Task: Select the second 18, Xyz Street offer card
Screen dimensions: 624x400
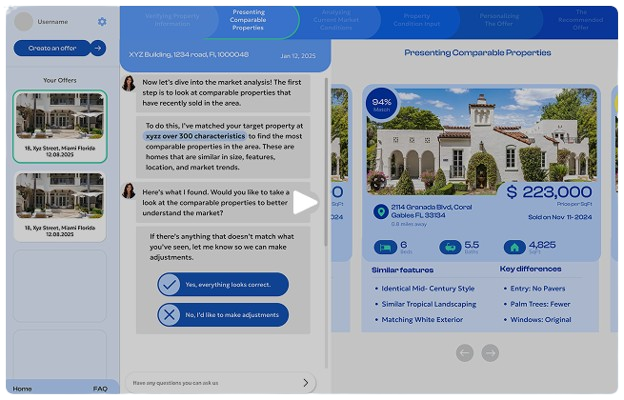Action: (60, 206)
